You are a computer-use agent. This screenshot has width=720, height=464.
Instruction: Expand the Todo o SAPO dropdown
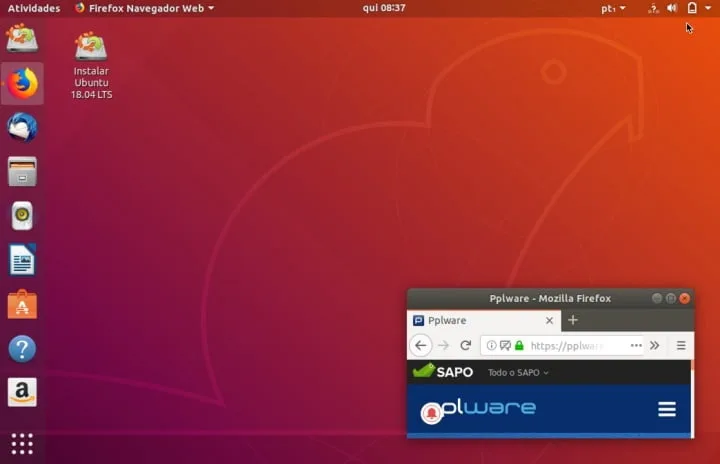point(518,373)
